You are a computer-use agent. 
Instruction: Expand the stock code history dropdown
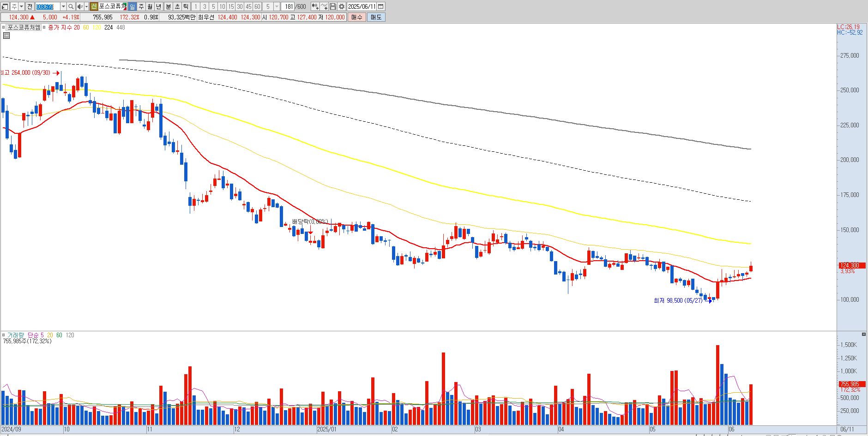[x=63, y=6]
